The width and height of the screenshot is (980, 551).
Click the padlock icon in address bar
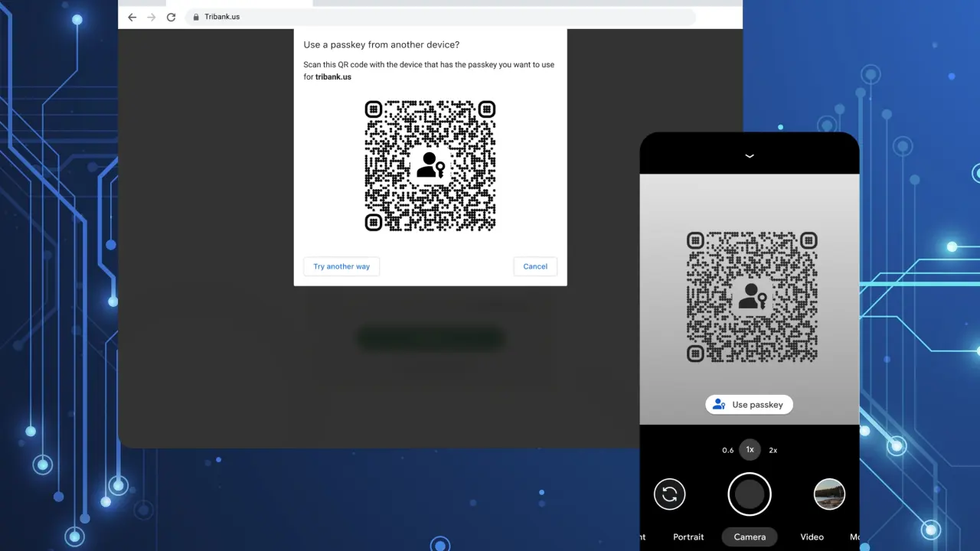click(196, 17)
